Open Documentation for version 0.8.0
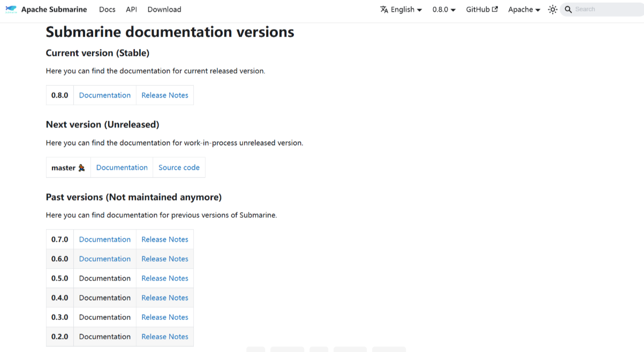The width and height of the screenshot is (644, 352). [105, 95]
